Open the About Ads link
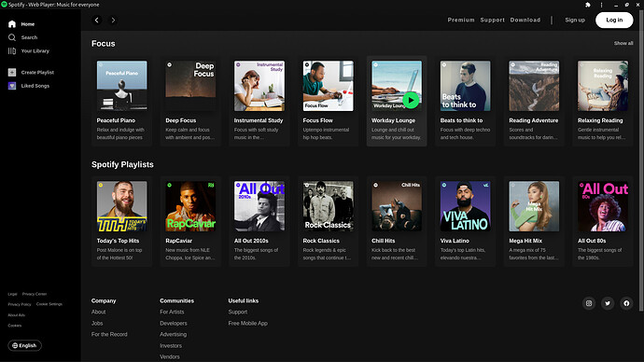 tap(17, 314)
